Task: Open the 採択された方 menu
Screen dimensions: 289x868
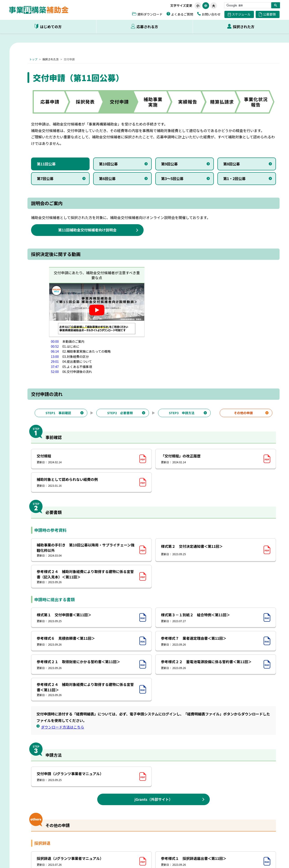Action: pos(241,27)
